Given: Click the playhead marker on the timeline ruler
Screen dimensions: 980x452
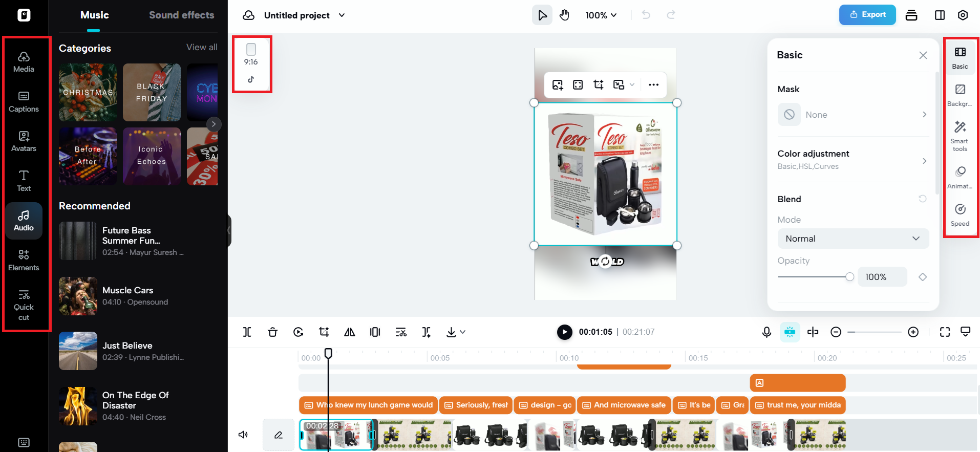Looking at the screenshot, I should coord(328,353).
